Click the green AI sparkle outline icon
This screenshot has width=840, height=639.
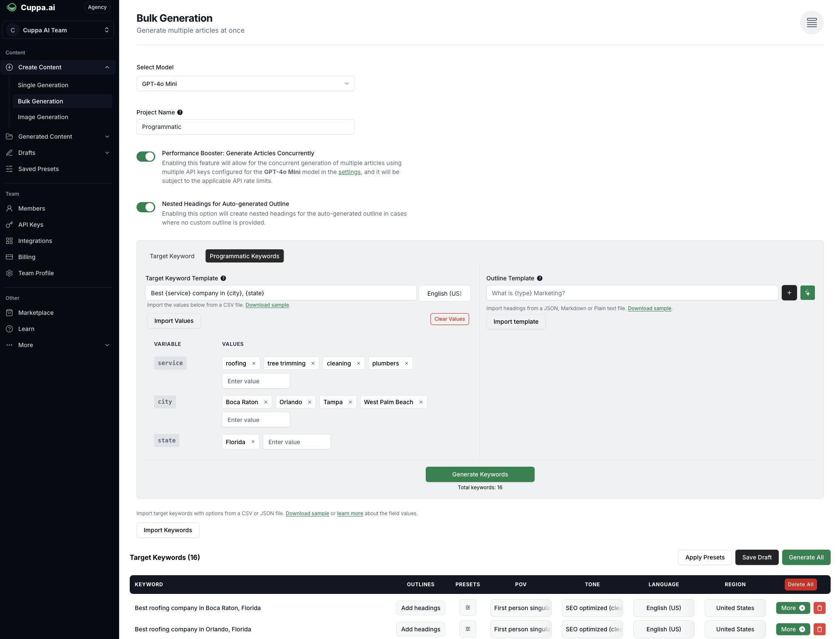[x=807, y=293]
